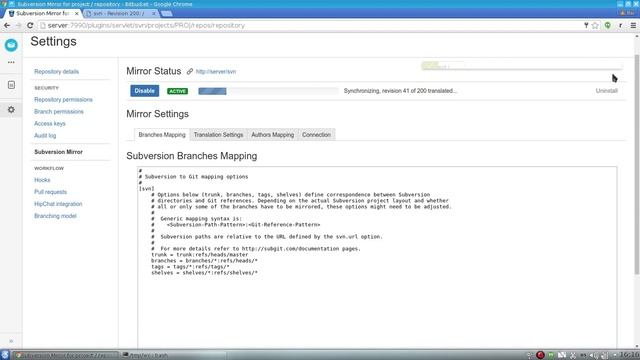Open Repository details settings
This screenshot has width=640, height=360.
tap(57, 71)
